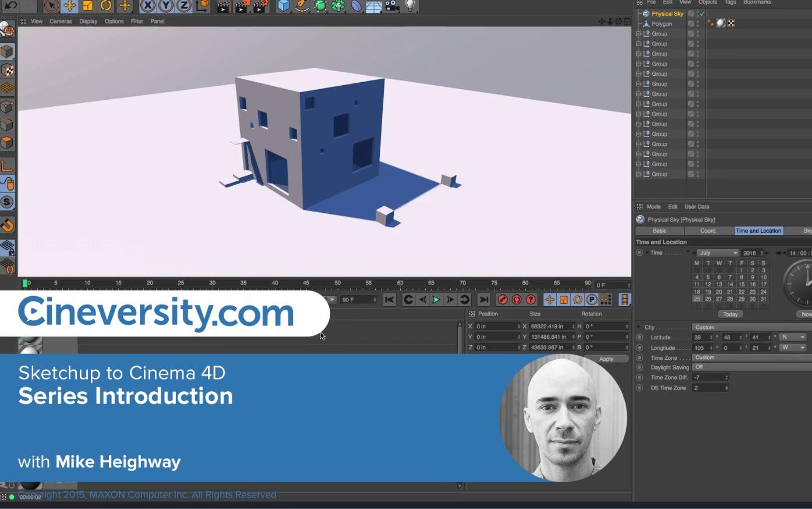Add a Cube primitive object
The width and height of the screenshot is (812, 509).
(x=284, y=6)
